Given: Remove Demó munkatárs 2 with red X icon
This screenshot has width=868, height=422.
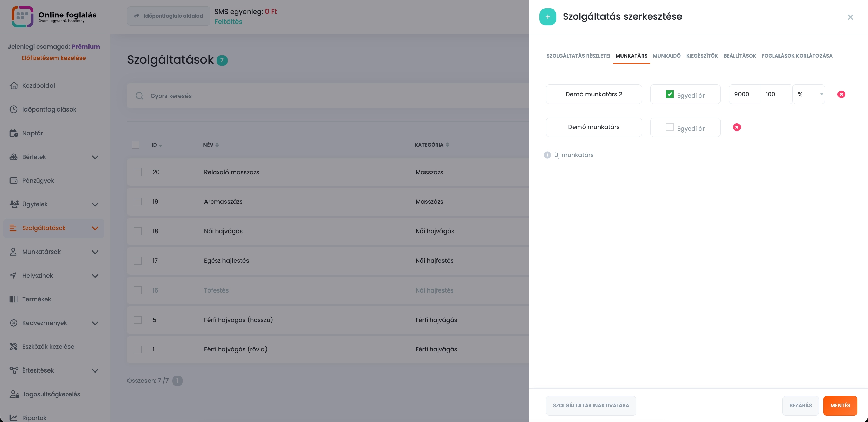Looking at the screenshot, I should [x=841, y=94].
